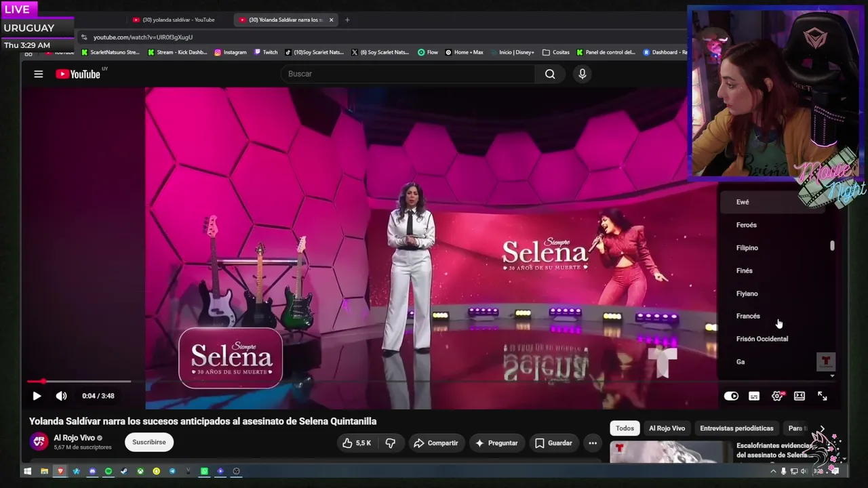Select the Todos filter chip
This screenshot has height=488, width=868.
(625, 428)
